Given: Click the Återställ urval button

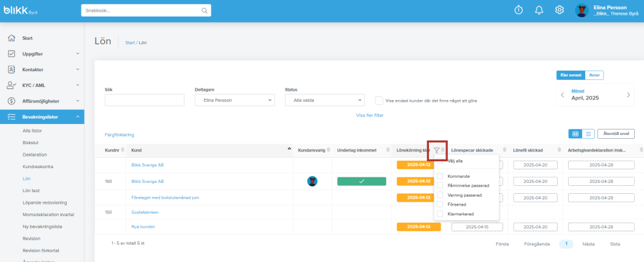Looking at the screenshot, I should 616,134.
